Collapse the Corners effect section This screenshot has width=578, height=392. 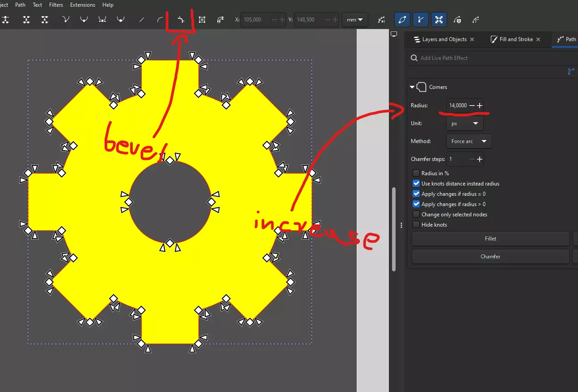click(412, 87)
